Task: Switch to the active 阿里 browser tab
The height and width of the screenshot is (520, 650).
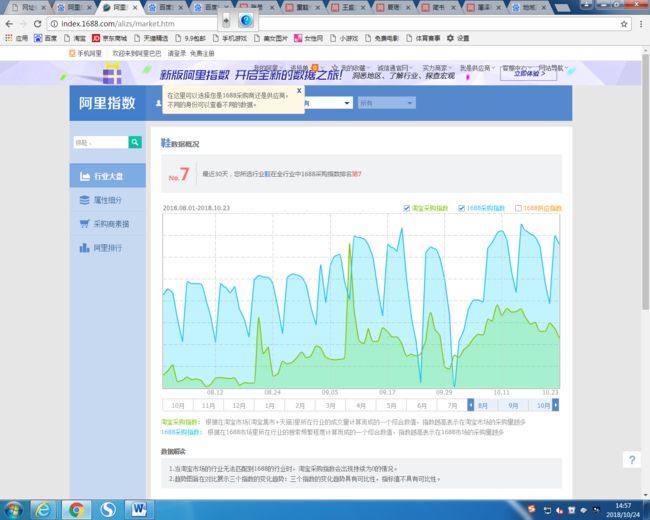Action: [120, 7]
